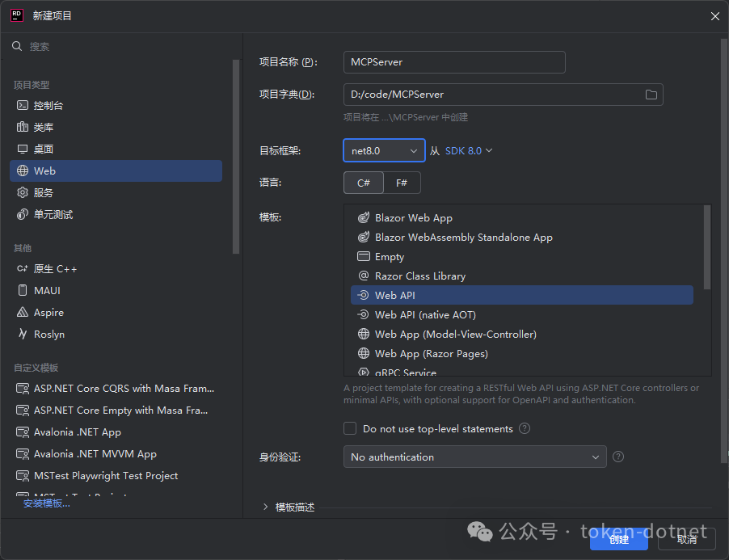Click the Web globe icon in sidebar

(23, 171)
